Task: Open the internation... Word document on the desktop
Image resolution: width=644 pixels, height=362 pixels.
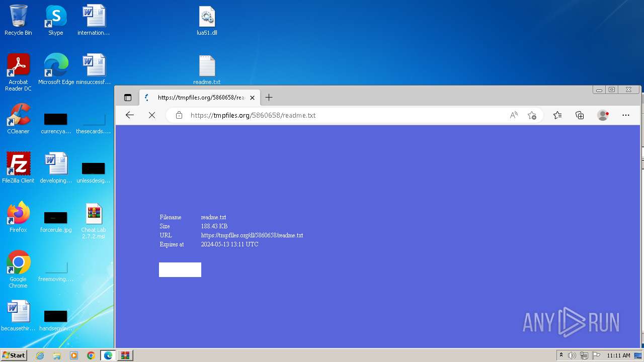Action: (x=94, y=20)
